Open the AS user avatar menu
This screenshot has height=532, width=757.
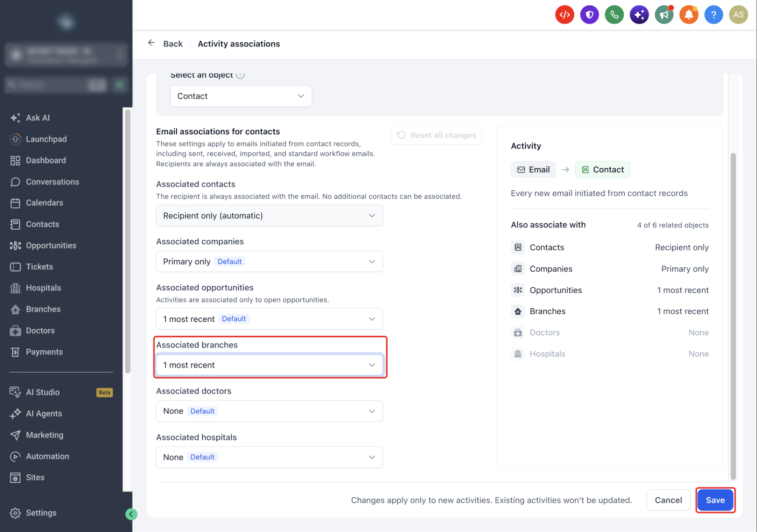[738, 15]
